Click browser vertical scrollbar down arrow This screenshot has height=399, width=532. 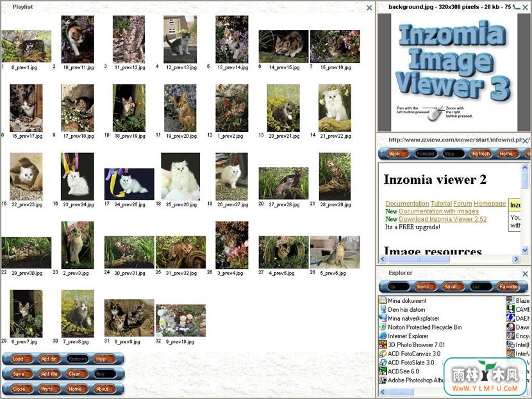tap(525, 250)
